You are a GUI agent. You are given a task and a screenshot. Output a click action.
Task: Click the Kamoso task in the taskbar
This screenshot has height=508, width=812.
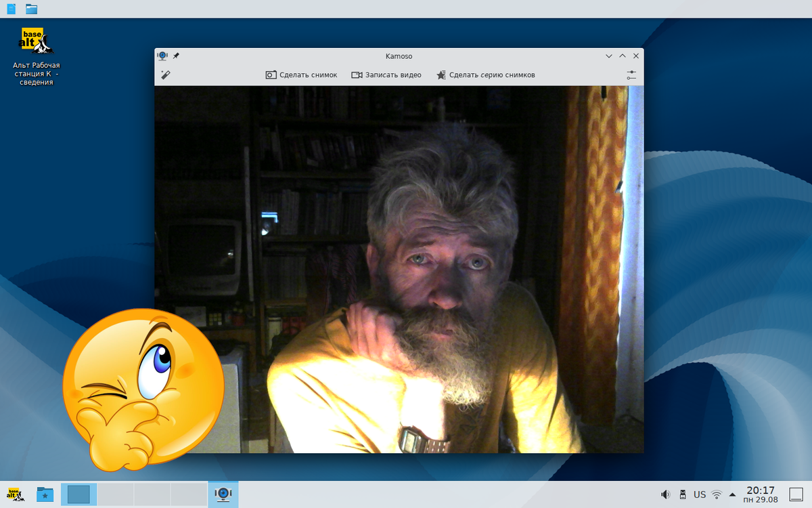point(223,494)
